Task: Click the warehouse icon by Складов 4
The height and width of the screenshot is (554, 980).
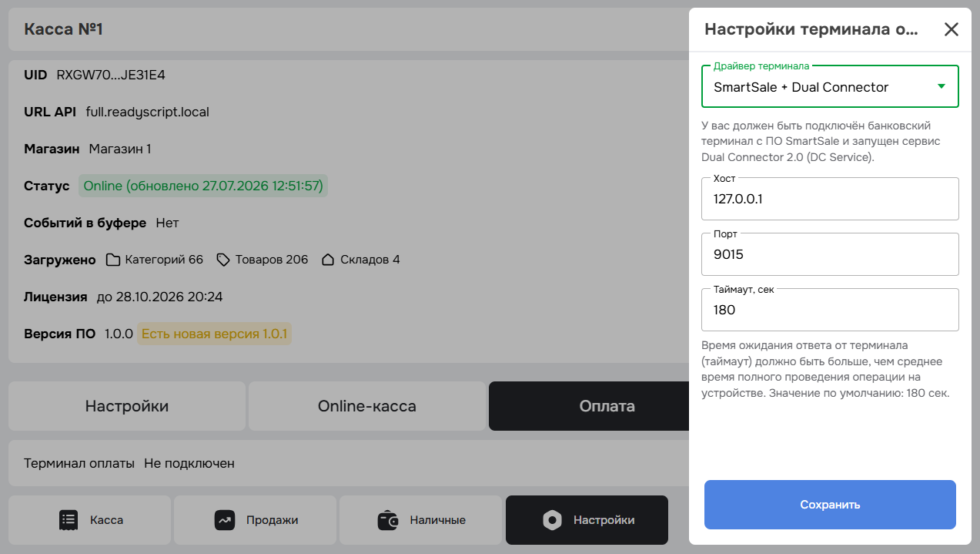Action: pos(328,260)
